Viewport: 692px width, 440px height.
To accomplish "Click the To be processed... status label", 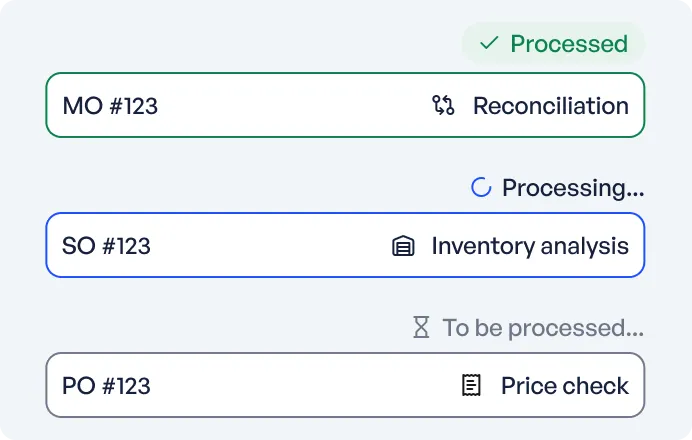I will (543, 328).
